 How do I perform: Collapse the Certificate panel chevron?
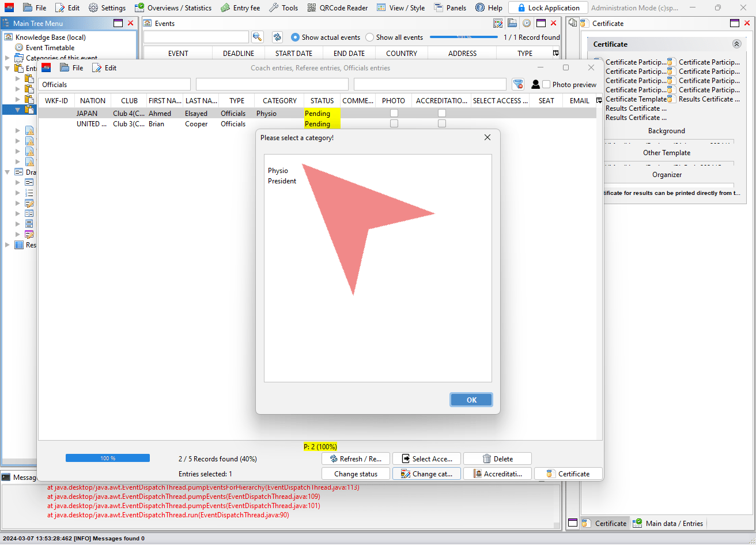(736, 44)
